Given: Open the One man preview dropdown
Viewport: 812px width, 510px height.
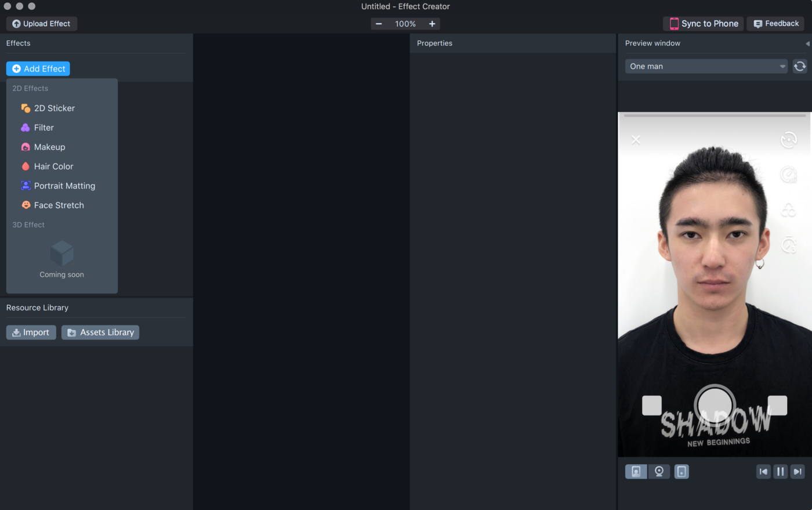Looking at the screenshot, I should tap(706, 66).
